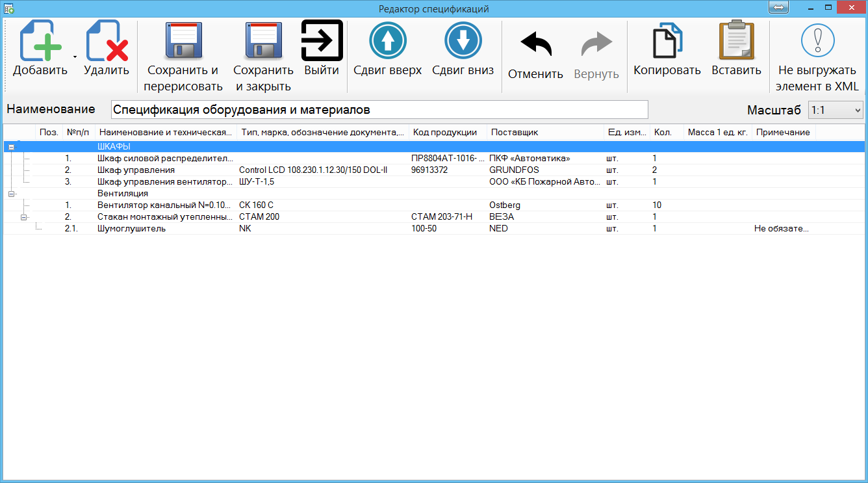Select the Шумоглушитель row

tap(434, 229)
